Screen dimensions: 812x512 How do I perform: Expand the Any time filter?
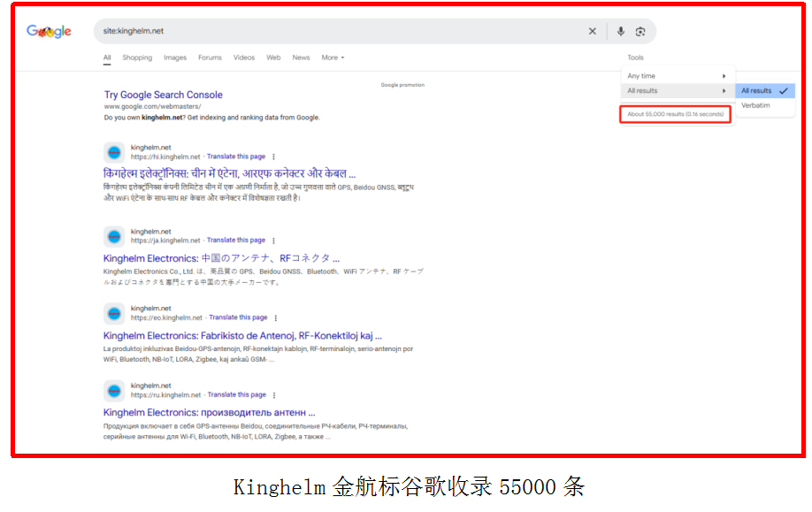click(677, 75)
